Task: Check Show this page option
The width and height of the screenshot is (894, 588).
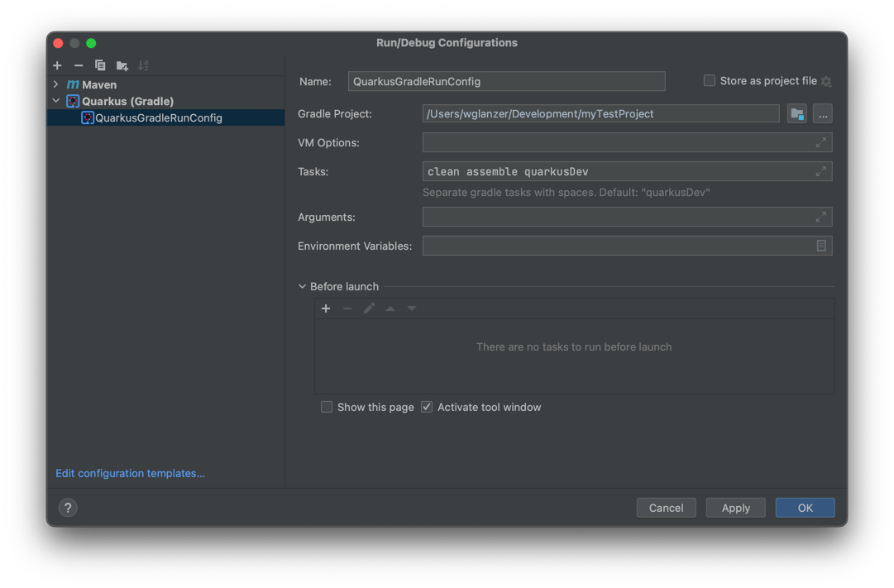Action: 327,407
